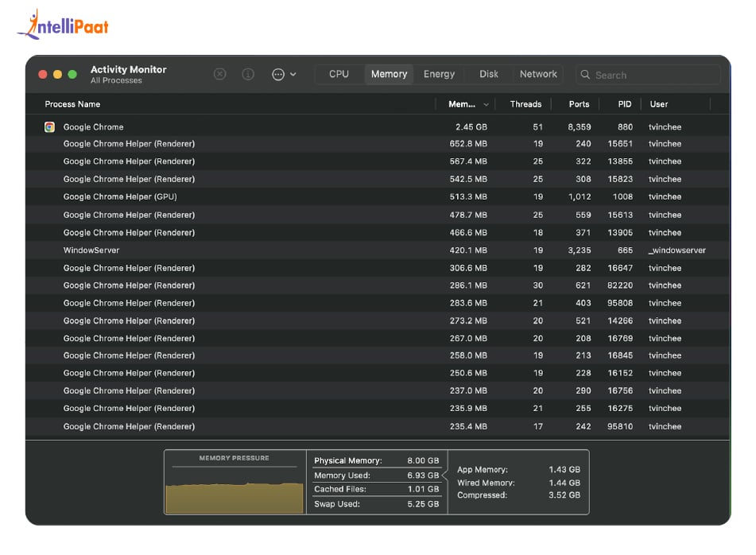Sort by Ports column header

(579, 104)
